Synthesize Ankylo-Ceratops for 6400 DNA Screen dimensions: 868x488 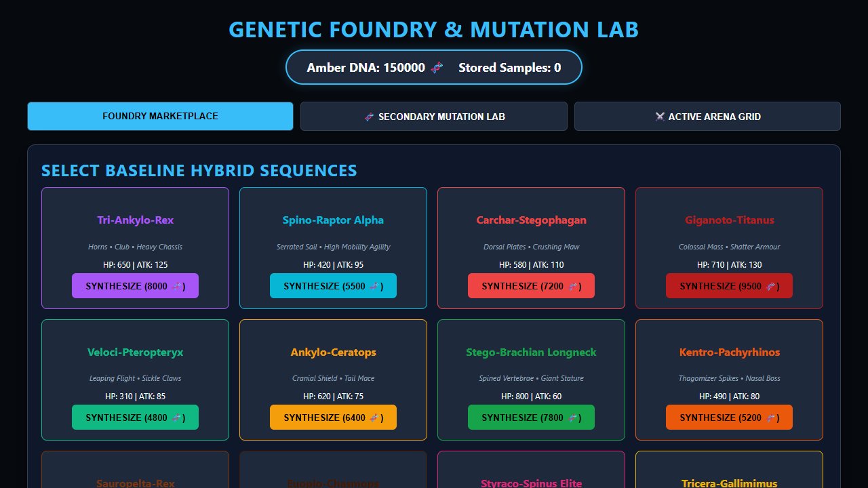pyautogui.click(x=333, y=418)
